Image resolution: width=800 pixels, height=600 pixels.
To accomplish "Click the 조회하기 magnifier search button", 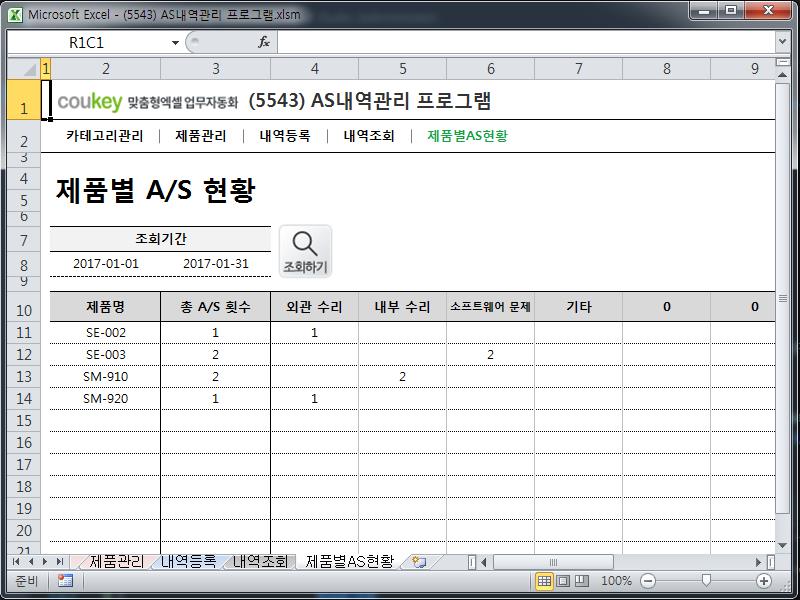I will 305,252.
